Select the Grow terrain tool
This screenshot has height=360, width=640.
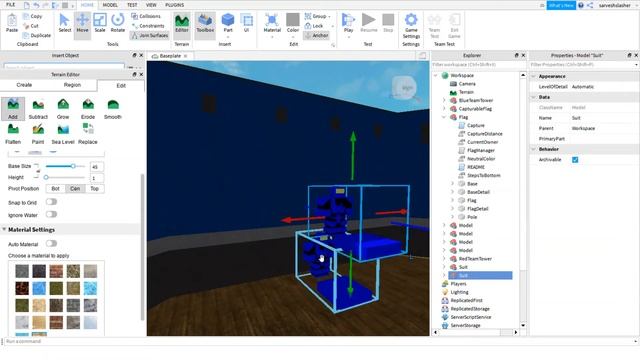click(63, 109)
